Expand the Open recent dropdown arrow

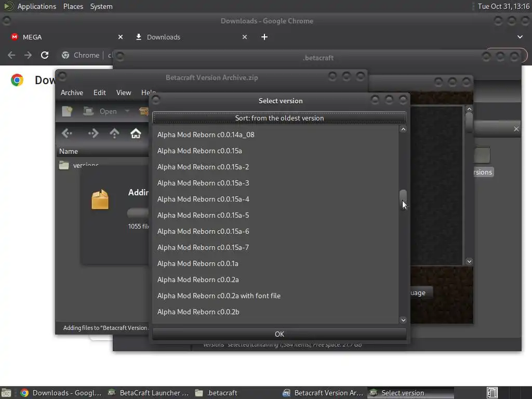coord(127,111)
